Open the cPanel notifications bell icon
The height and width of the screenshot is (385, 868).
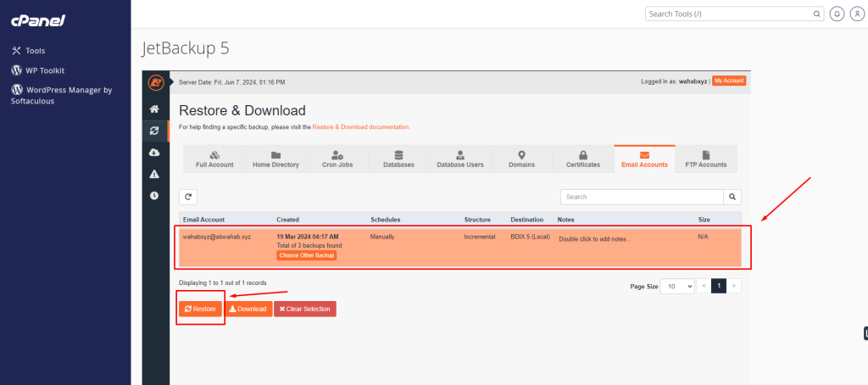837,14
